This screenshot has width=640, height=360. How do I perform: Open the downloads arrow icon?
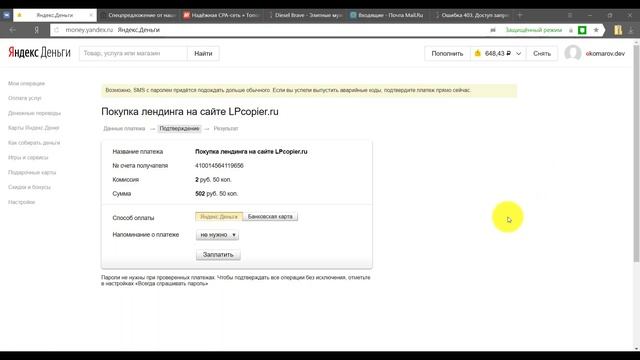pos(631,30)
